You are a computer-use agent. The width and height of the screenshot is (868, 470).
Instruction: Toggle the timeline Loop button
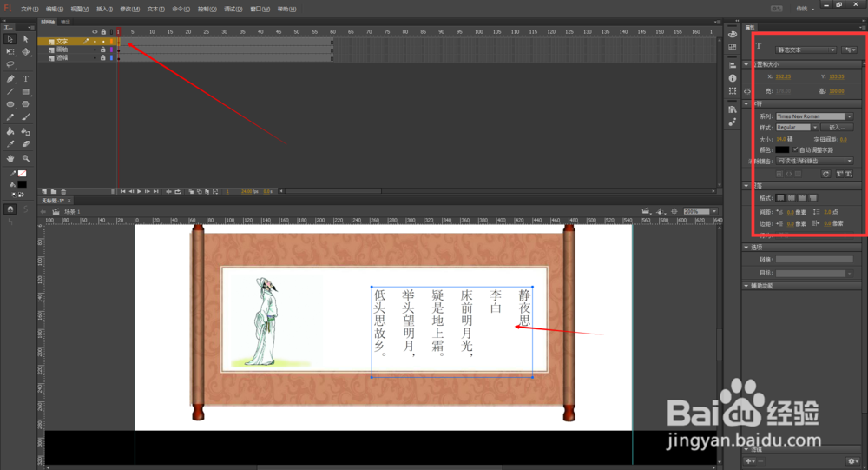[178, 191]
